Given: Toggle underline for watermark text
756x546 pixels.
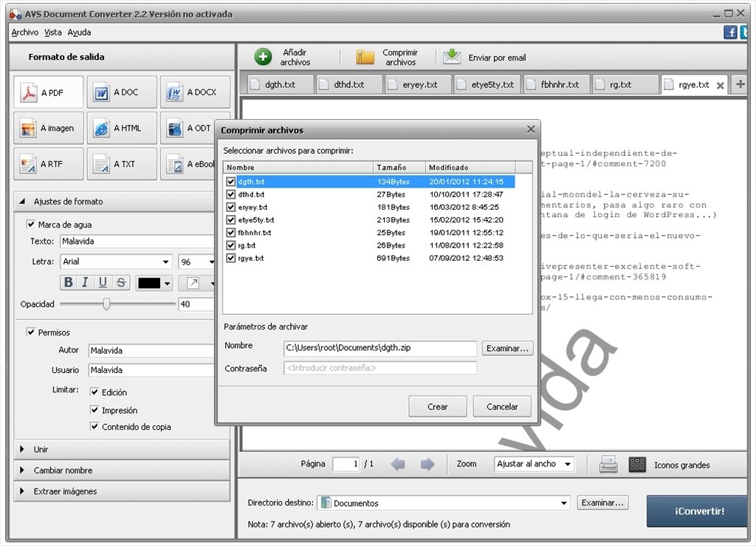Looking at the screenshot, I should pyautogui.click(x=103, y=282).
